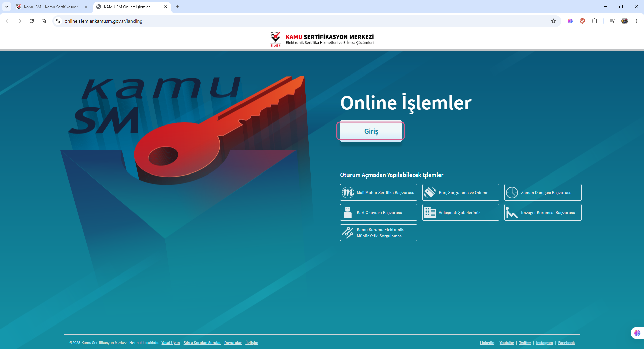
Task: Click the clock icon for Zaman Damgası Başvurusu
Action: [x=512, y=192]
